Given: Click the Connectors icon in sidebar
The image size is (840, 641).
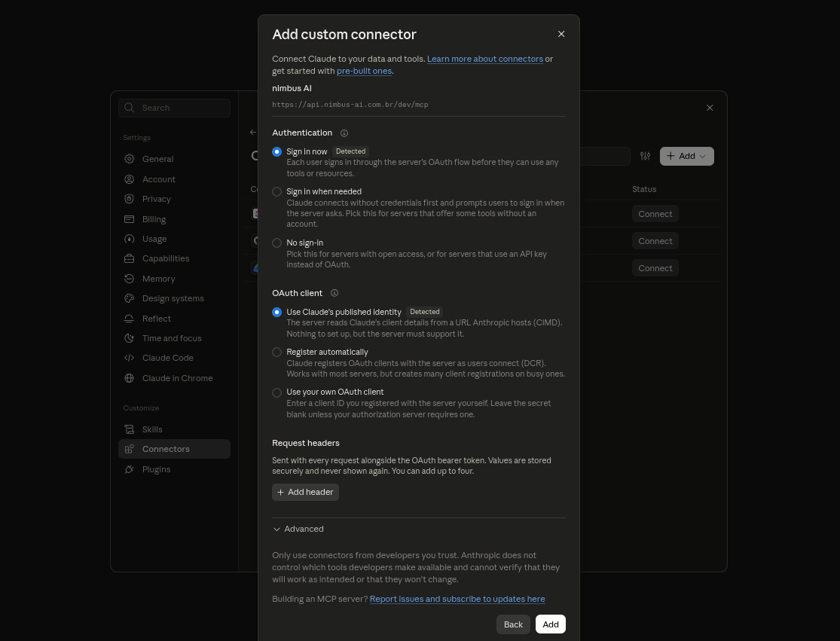Looking at the screenshot, I should (129, 449).
